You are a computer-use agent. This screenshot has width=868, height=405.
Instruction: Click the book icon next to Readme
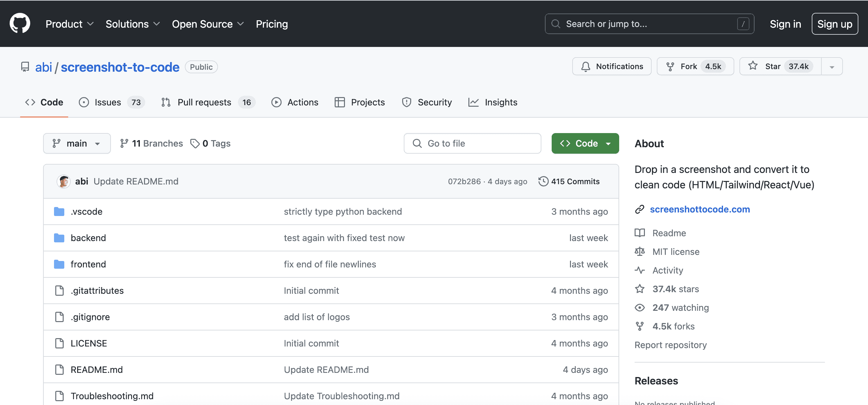pyautogui.click(x=639, y=233)
